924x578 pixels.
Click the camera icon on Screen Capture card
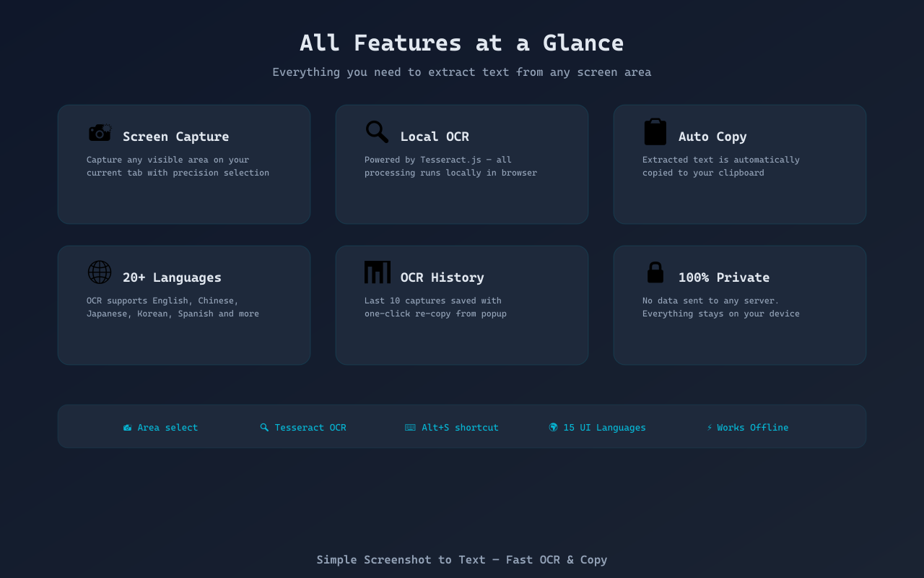coord(100,131)
